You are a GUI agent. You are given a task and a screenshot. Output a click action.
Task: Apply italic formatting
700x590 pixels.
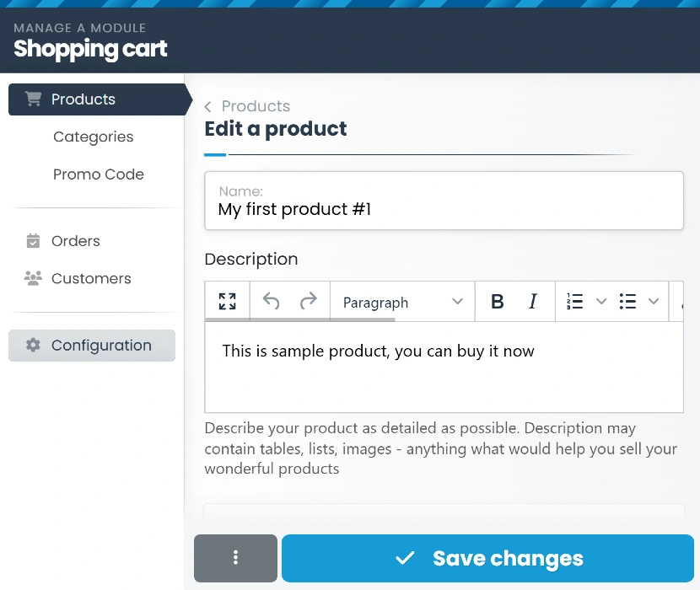pos(532,302)
